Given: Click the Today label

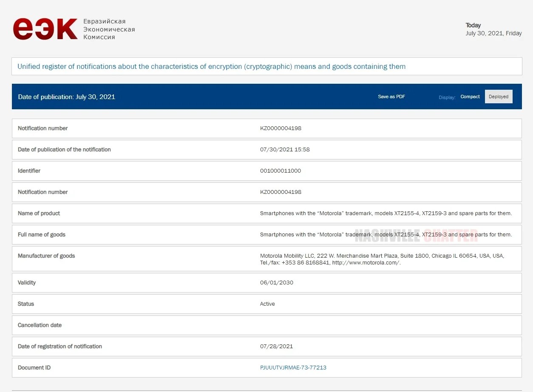Looking at the screenshot, I should point(473,25).
